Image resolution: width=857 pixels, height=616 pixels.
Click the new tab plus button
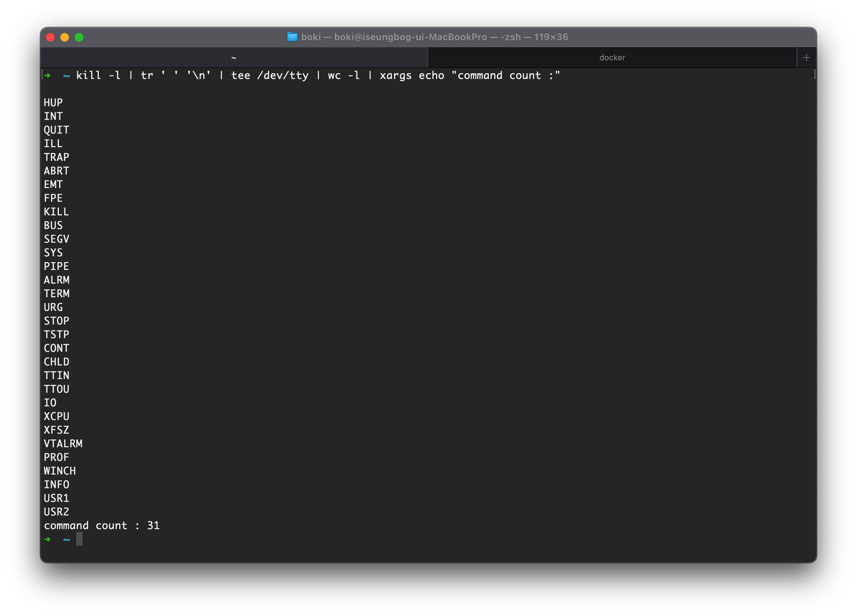806,58
